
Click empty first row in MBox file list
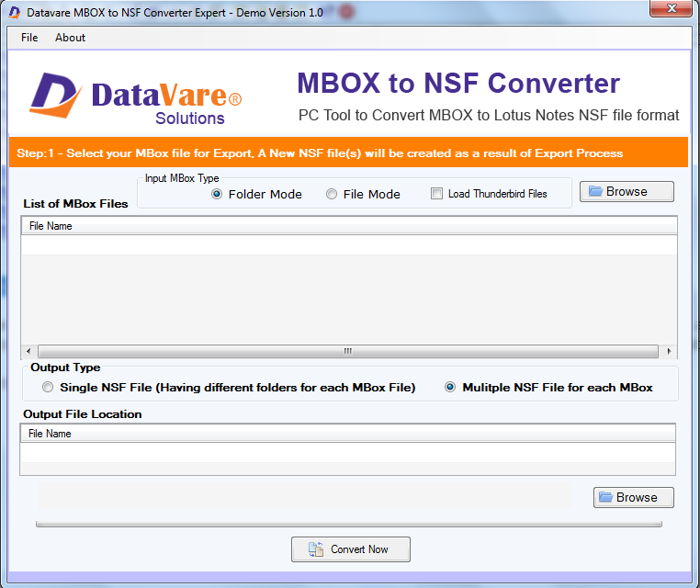[349, 244]
